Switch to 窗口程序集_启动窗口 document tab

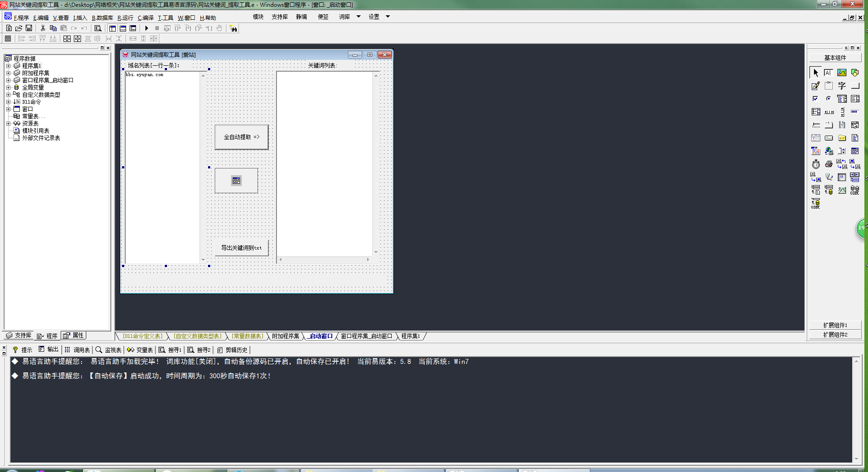click(366, 336)
